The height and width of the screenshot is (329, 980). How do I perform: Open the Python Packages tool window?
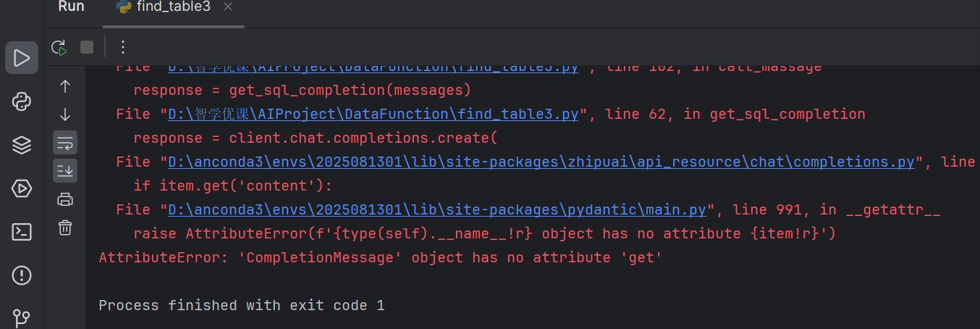(x=22, y=145)
